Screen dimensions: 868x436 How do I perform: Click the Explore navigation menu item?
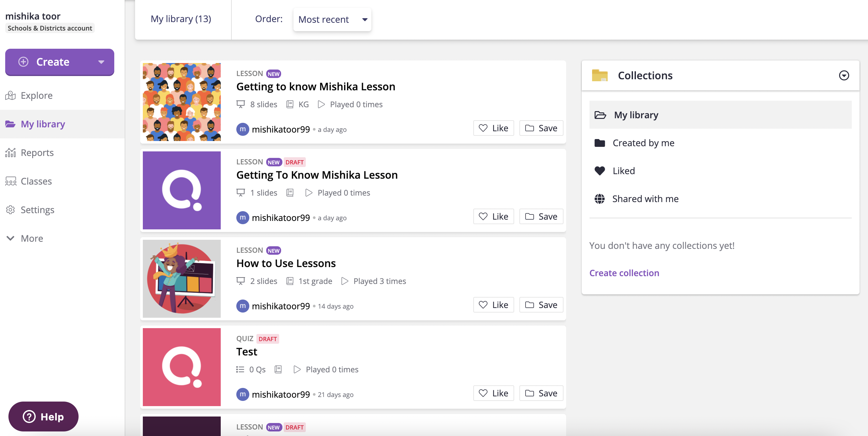pyautogui.click(x=37, y=95)
